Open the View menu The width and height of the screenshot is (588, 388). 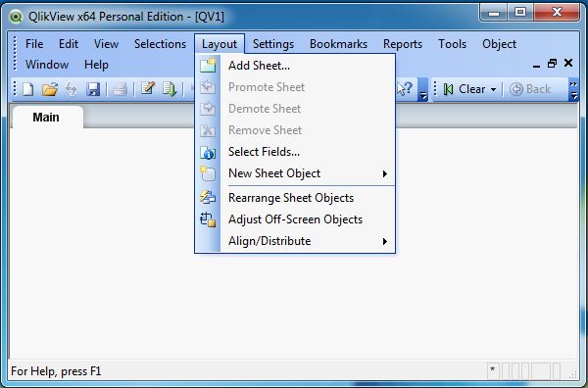point(106,44)
